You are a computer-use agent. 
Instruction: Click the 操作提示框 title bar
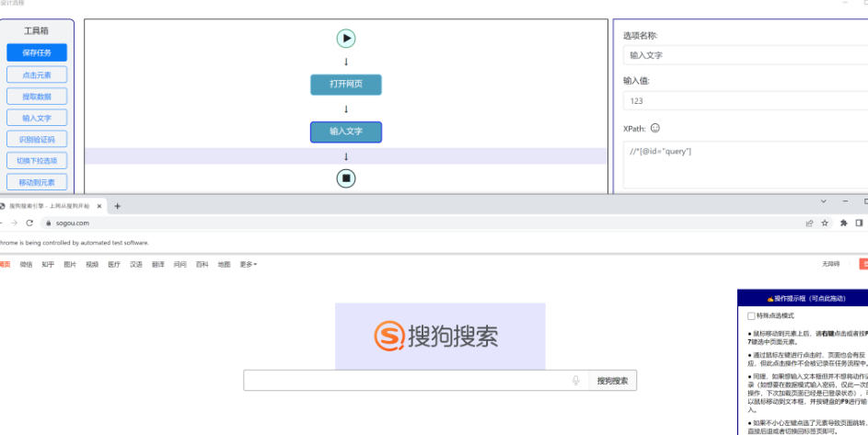point(803,298)
